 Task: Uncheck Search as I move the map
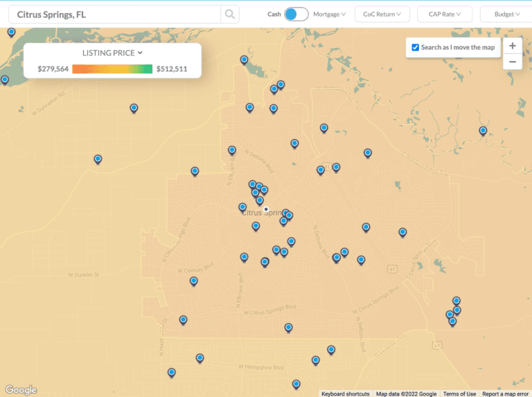point(415,47)
